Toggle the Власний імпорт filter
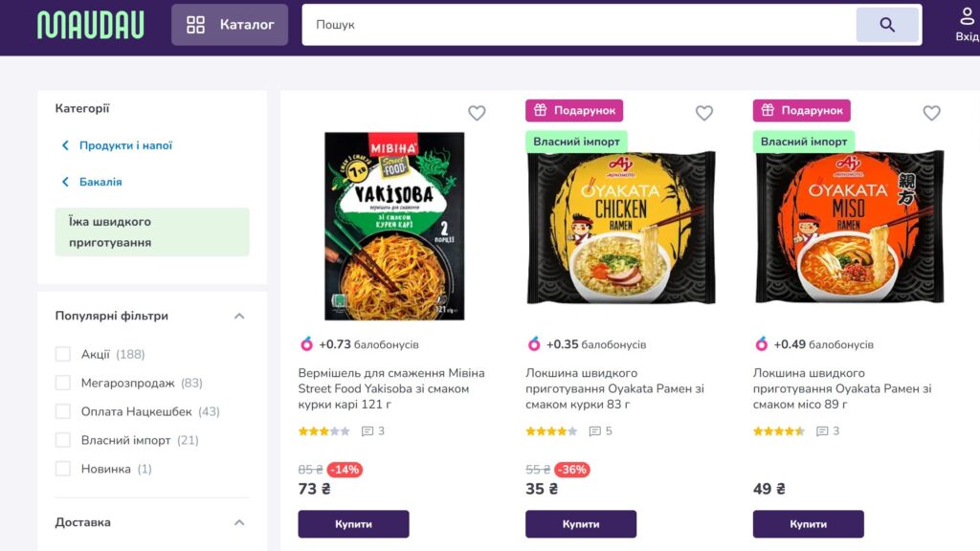980x551 pixels. 63,440
